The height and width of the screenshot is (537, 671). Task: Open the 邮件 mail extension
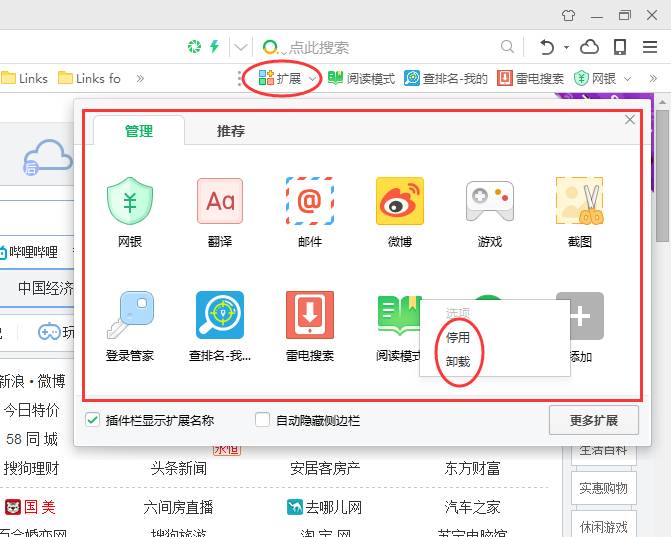[310, 201]
